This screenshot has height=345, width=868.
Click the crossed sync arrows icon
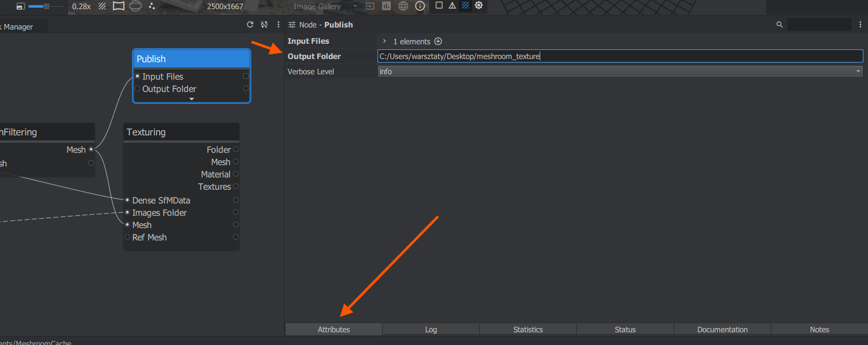(264, 24)
